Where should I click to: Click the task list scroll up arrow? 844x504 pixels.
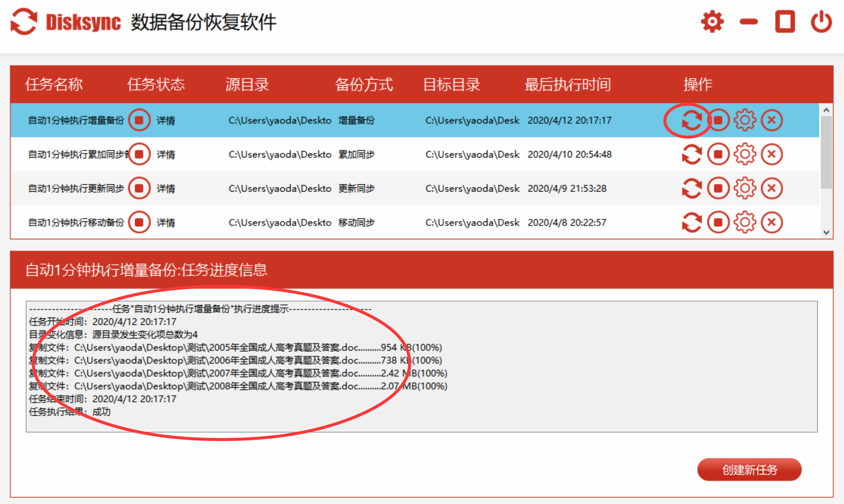point(826,110)
